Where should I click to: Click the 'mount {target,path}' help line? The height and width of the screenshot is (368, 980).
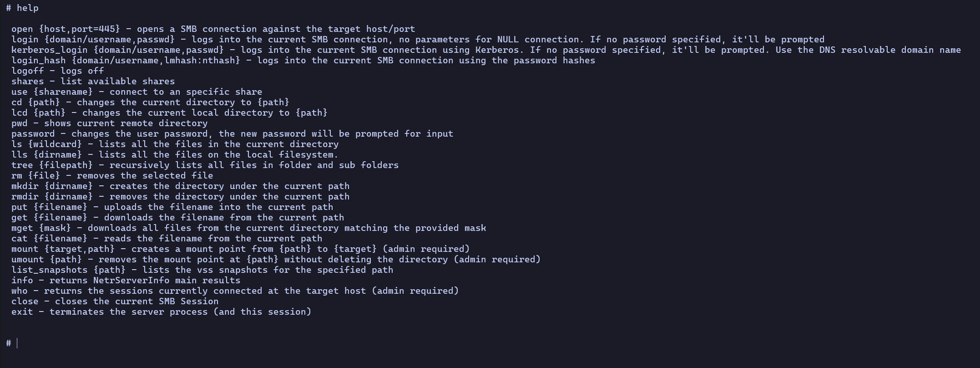point(240,249)
